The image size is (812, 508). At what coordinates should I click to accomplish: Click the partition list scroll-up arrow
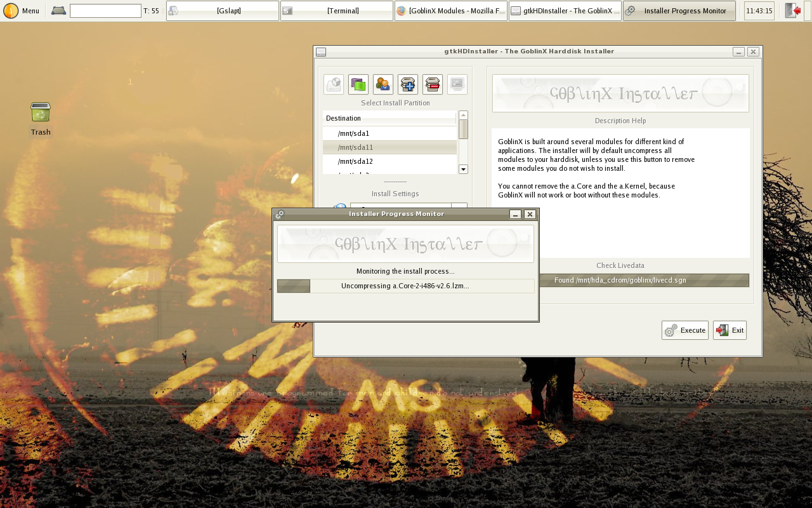(x=463, y=115)
